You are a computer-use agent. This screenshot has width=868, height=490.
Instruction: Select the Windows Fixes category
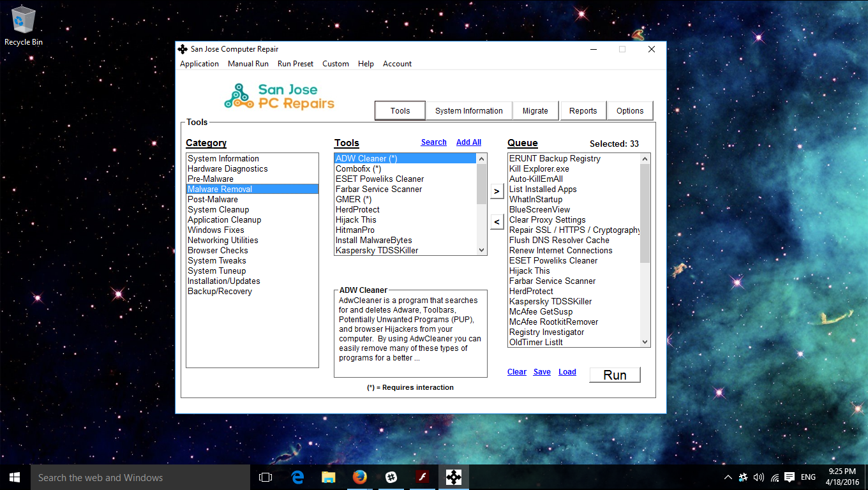216,230
